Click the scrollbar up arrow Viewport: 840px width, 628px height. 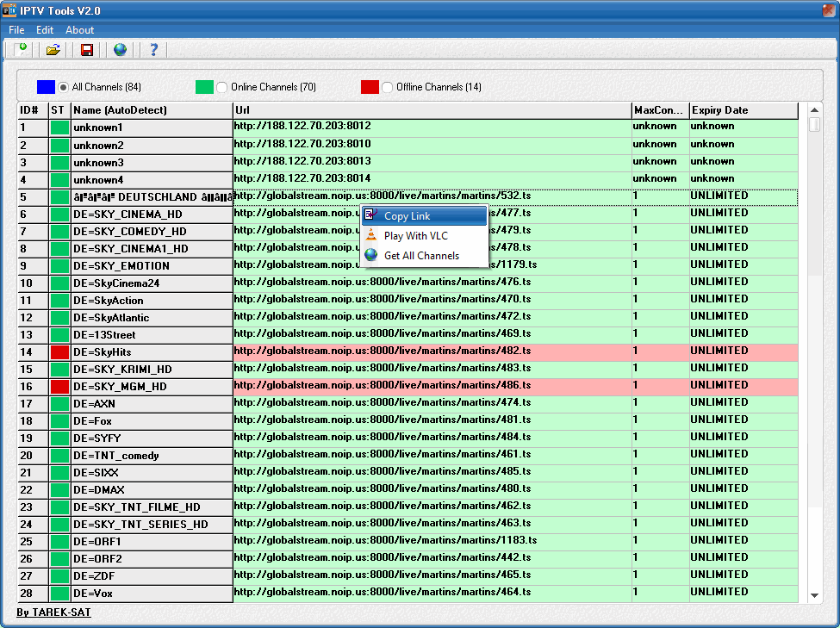coord(814,110)
